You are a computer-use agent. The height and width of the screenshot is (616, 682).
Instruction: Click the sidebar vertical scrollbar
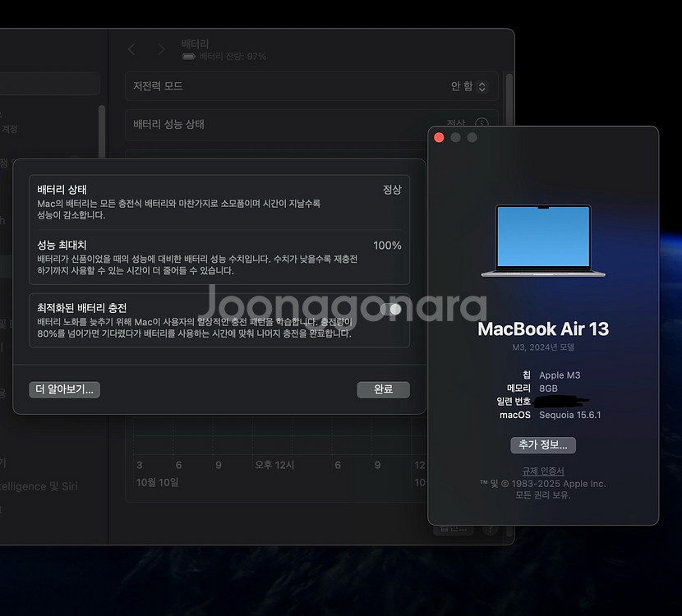102,131
